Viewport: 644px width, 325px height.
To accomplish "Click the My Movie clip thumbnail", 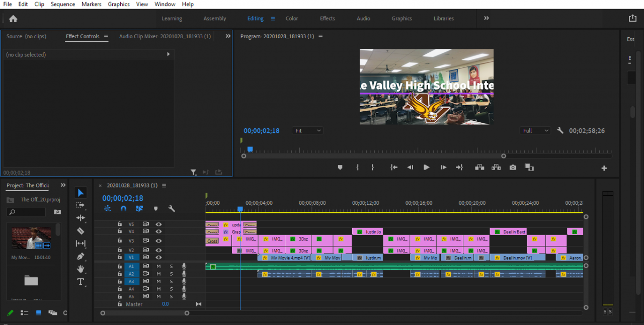I will pos(31,238).
